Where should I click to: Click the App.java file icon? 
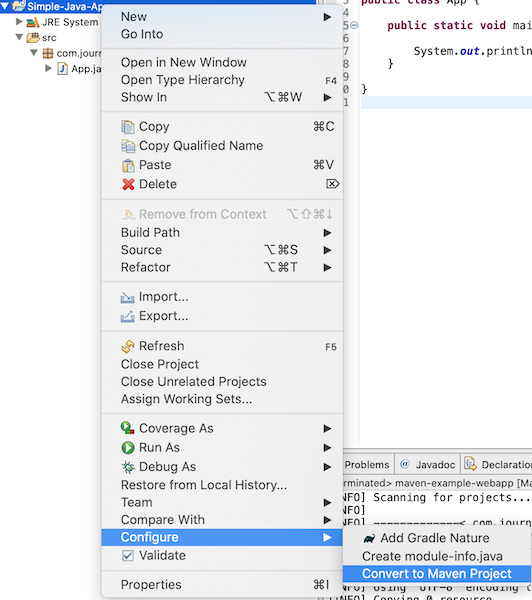[x=62, y=69]
